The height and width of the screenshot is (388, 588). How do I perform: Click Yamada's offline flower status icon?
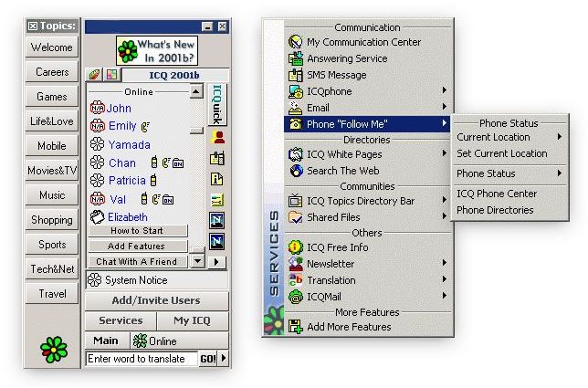[97, 144]
